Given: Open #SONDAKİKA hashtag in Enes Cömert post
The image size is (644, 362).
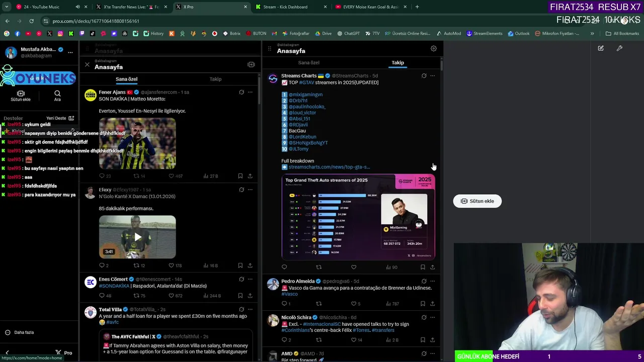Looking at the screenshot, I should point(114,286).
